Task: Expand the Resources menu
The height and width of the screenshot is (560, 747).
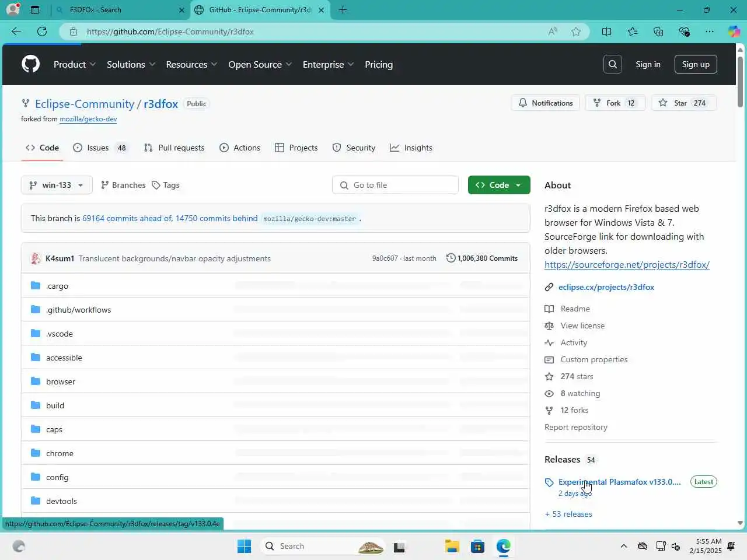Action: [191, 64]
